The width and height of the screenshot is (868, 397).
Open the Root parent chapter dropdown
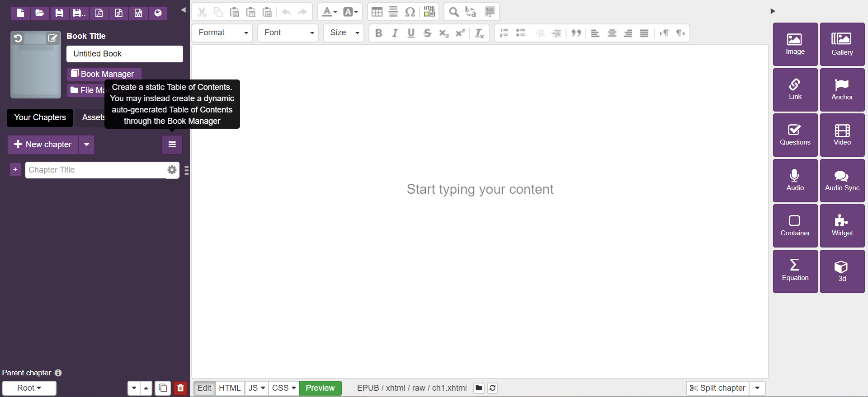[x=29, y=388]
